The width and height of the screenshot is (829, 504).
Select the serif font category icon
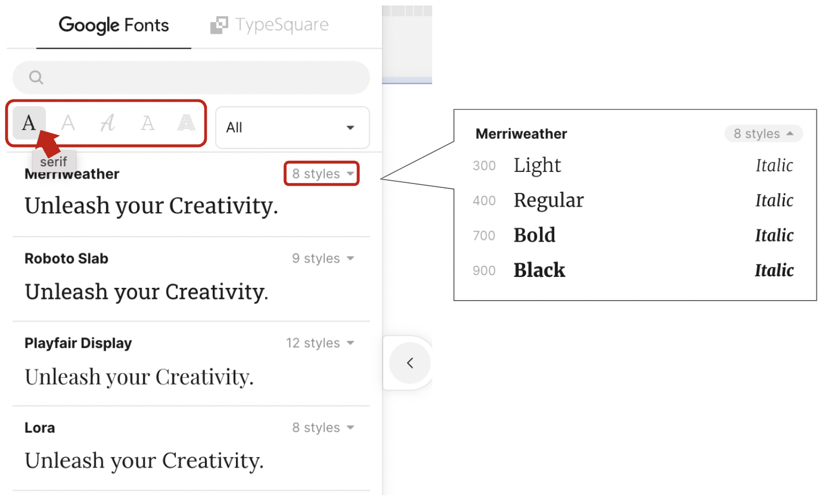[29, 122]
